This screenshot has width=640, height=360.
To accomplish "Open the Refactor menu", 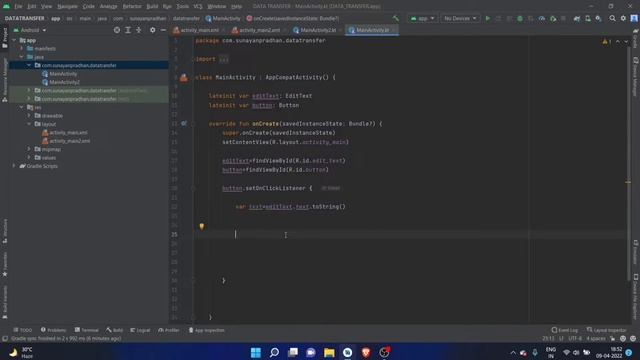I will point(132,7).
